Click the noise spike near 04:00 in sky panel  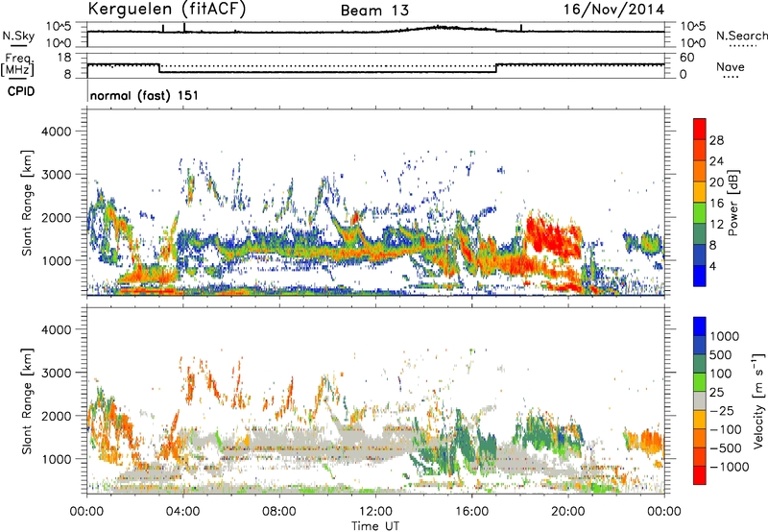[184, 28]
